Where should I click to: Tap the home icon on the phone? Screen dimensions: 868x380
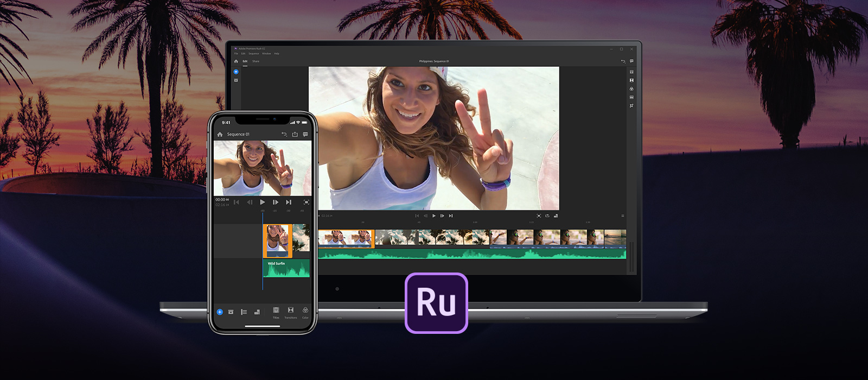click(220, 134)
